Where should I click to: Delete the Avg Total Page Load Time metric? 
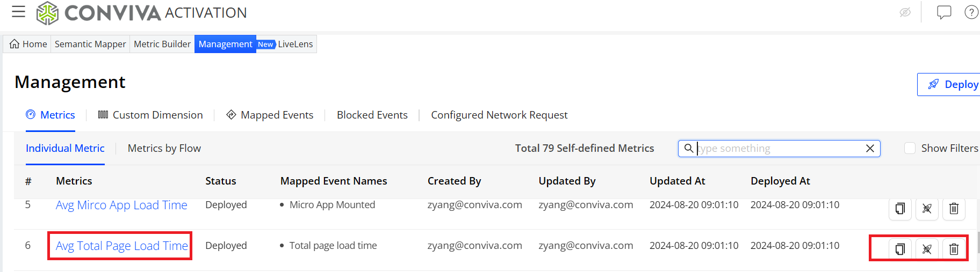pos(954,249)
